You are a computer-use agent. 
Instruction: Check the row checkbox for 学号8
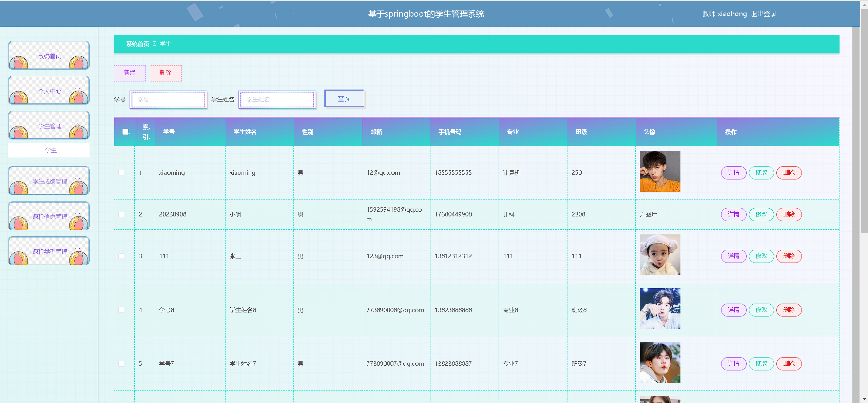[121, 310]
